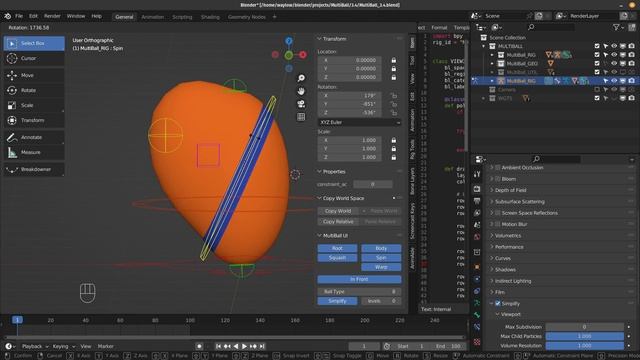Activate the Select Box tool
This screenshot has width=640, height=360.
tap(34, 43)
